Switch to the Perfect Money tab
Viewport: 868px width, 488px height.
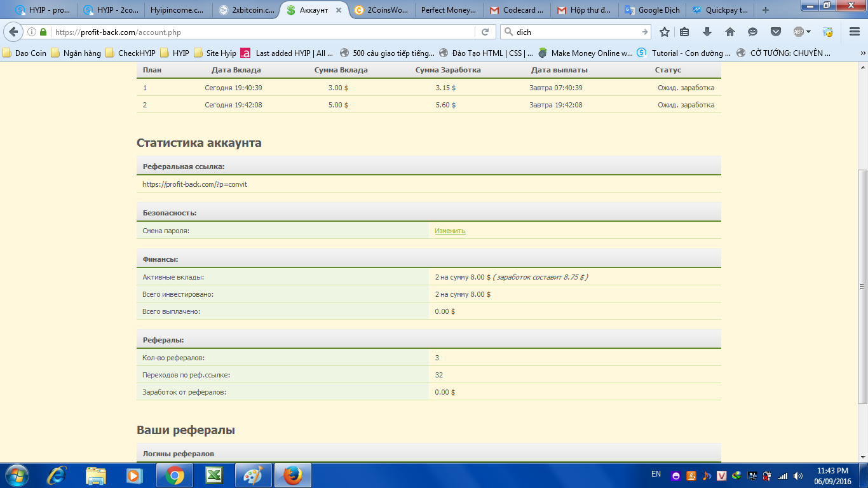click(x=449, y=10)
